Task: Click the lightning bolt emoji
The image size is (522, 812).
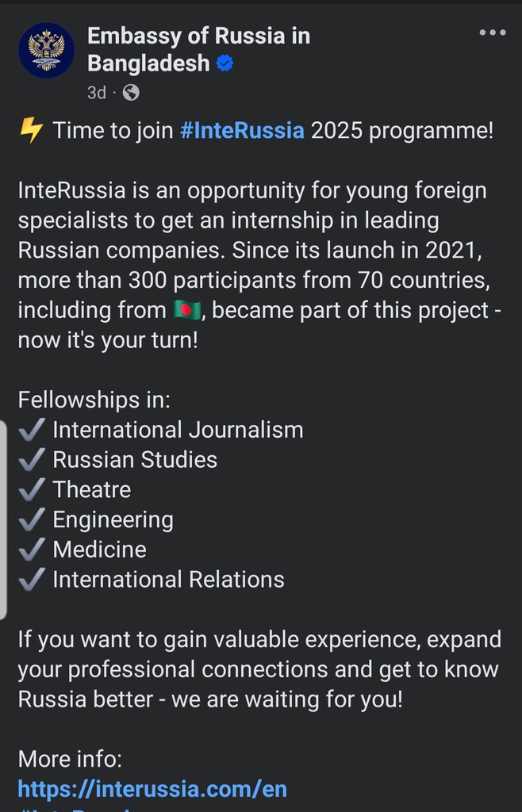Action: [31, 131]
